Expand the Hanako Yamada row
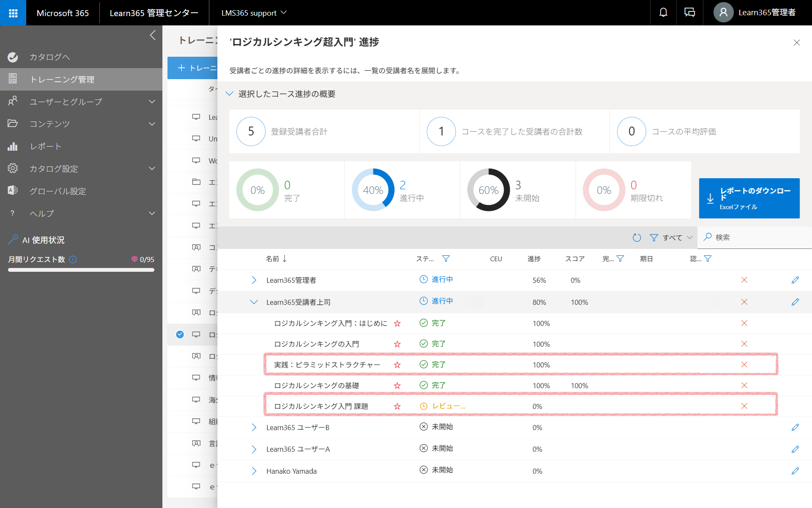The height and width of the screenshot is (508, 812). tap(254, 471)
